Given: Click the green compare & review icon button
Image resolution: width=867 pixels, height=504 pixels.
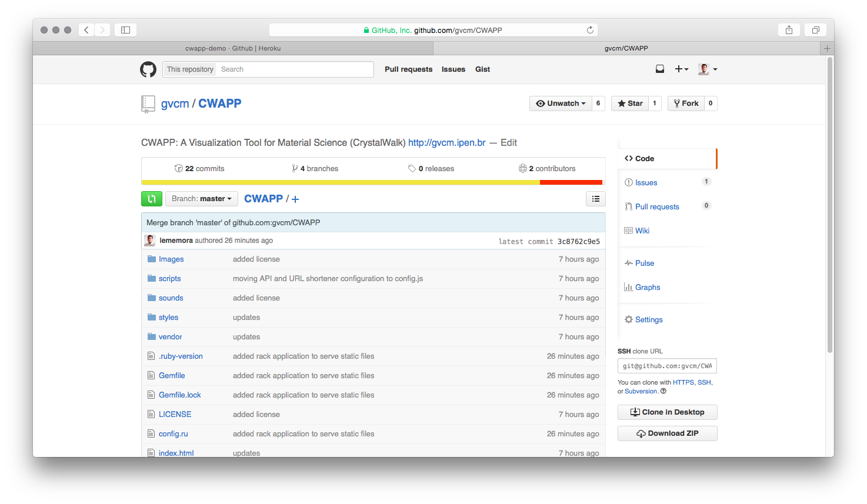Looking at the screenshot, I should (x=152, y=199).
